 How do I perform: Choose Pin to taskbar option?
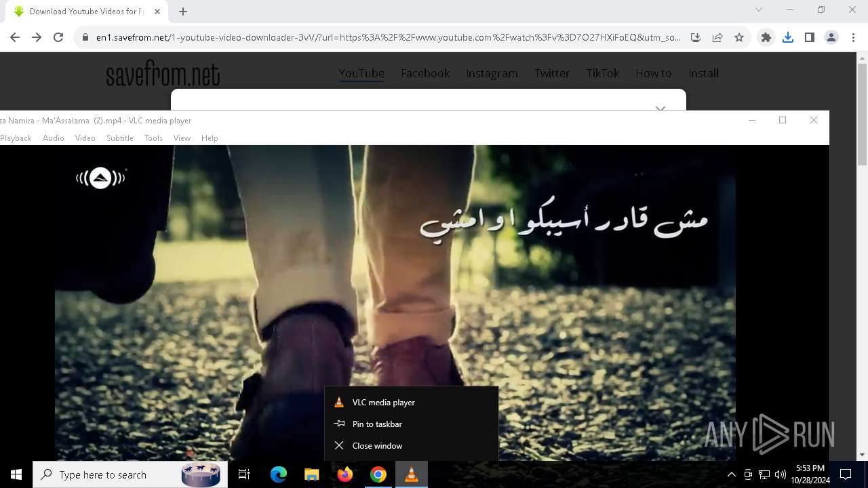pos(412,424)
